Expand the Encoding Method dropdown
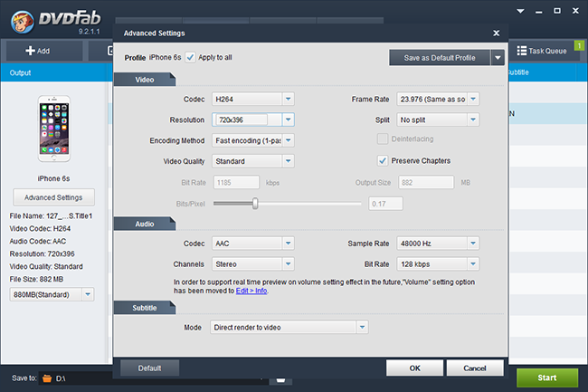 pos(288,140)
